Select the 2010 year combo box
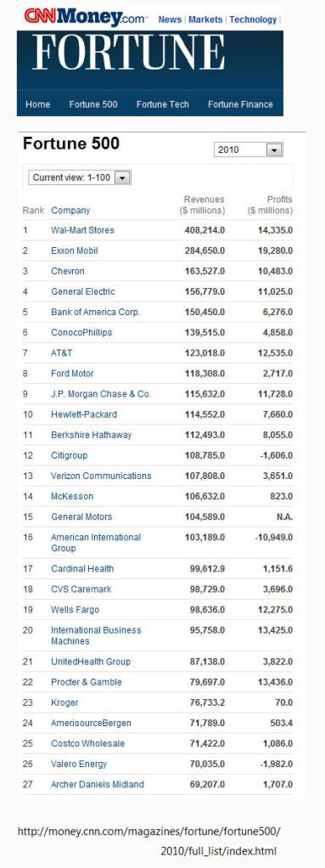This screenshot has width=325, height=868. pos(248,149)
